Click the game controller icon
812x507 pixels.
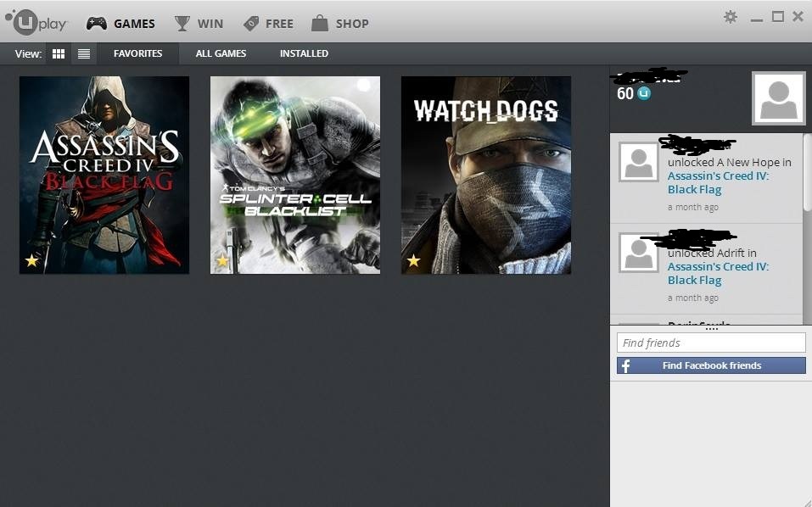pyautogui.click(x=97, y=23)
